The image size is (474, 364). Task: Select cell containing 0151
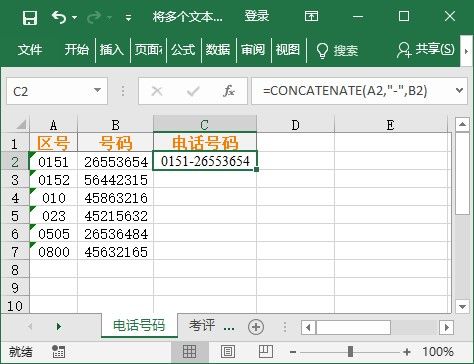pyautogui.click(x=53, y=162)
